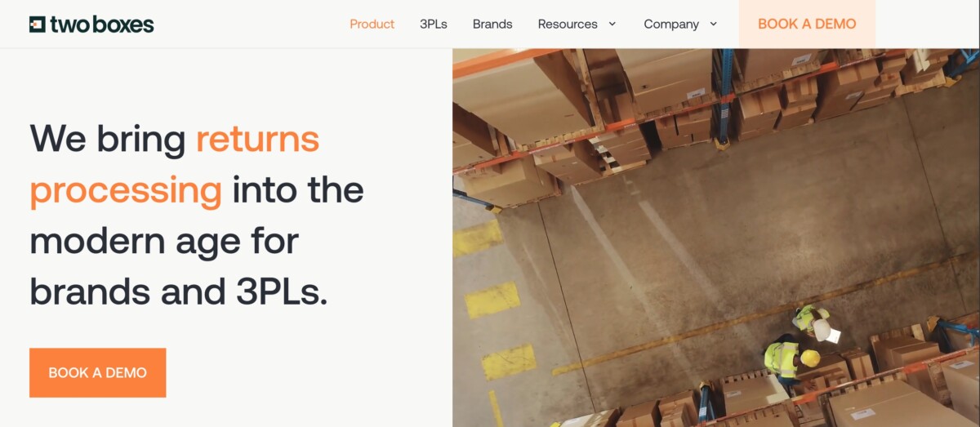
Task: Open the Company menu label
Action: [x=671, y=24]
